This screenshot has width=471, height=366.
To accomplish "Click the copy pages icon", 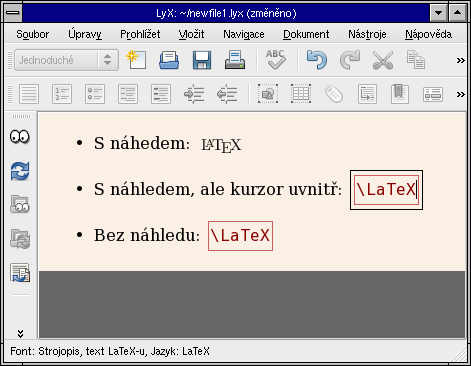I will coord(416,60).
